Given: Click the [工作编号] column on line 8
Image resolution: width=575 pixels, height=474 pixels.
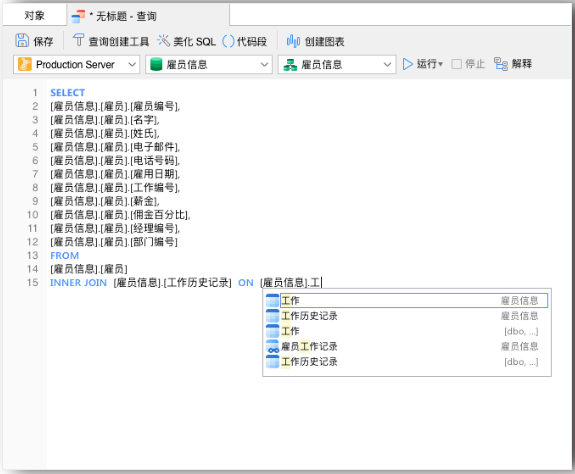Looking at the screenshot, I should pos(155,188).
